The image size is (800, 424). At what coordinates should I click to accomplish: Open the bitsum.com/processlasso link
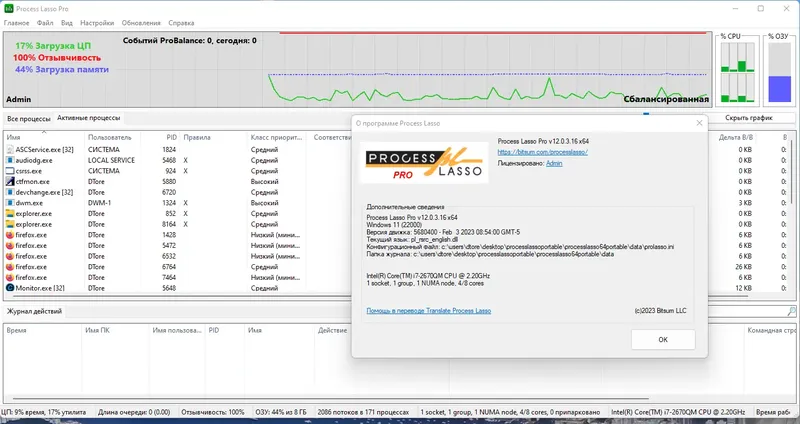542,152
